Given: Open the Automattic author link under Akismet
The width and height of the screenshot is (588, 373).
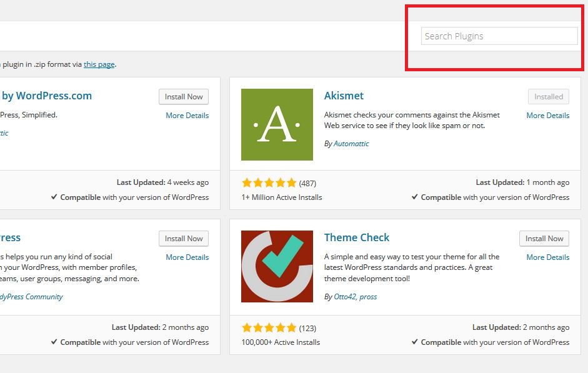Looking at the screenshot, I should coord(351,144).
